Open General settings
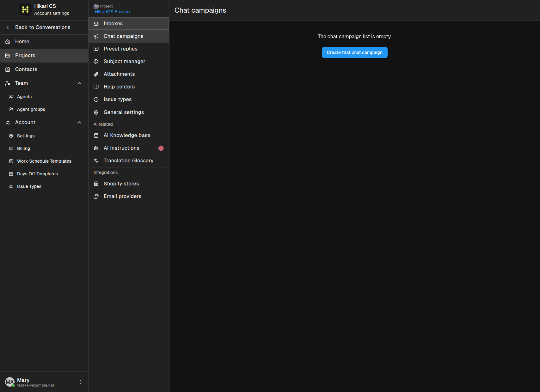Viewport: 540px width, 392px height. point(129,112)
